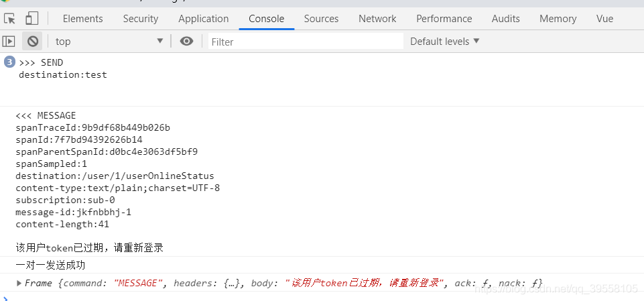Clear the console with the ban icon

(32, 42)
